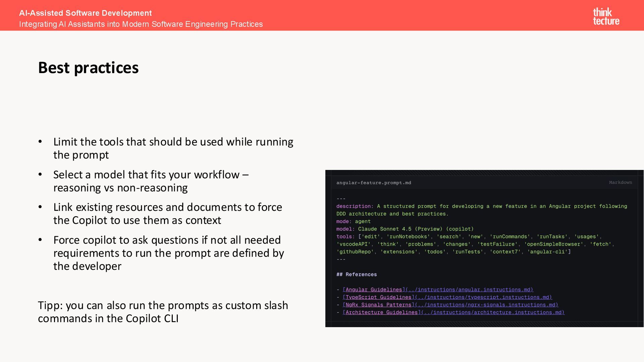Screen dimensions: 644x362
Task: Click the Thinktecture logo in the header
Action: (606, 16)
